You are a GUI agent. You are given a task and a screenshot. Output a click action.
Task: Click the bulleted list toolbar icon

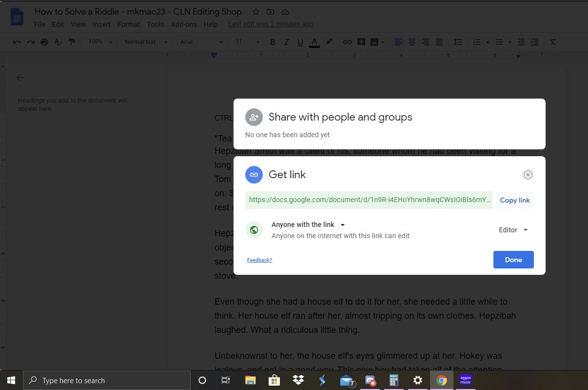pyautogui.click(x=499, y=42)
